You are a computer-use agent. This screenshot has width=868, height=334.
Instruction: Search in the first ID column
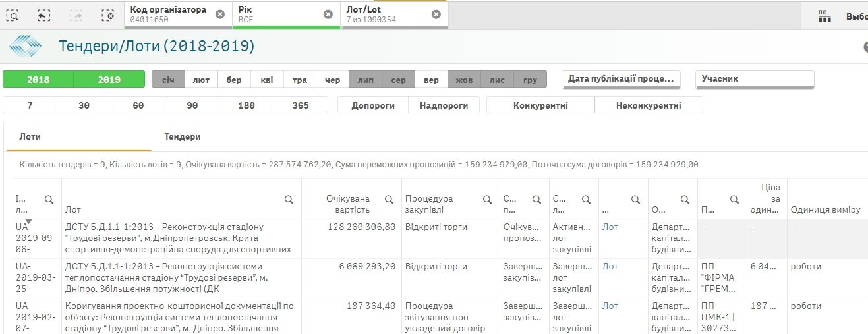[x=49, y=199]
